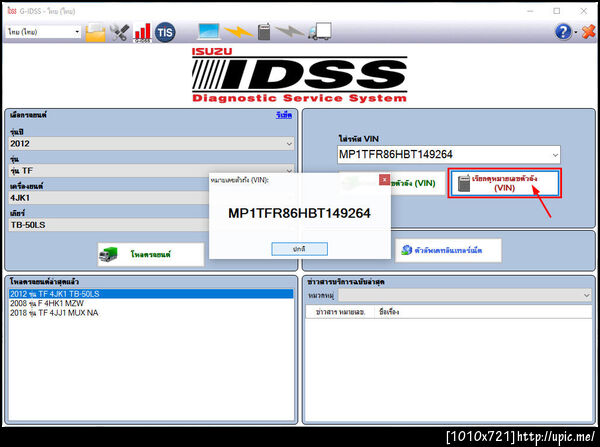Viewport: 600px width, 447px height.
Task: Minimize the G-IDSS window
Action: point(530,11)
